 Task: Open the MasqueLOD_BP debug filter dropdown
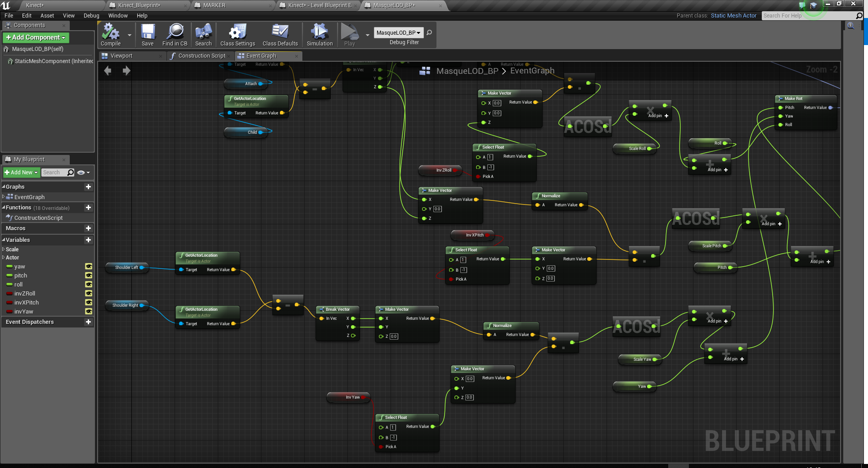click(x=399, y=32)
